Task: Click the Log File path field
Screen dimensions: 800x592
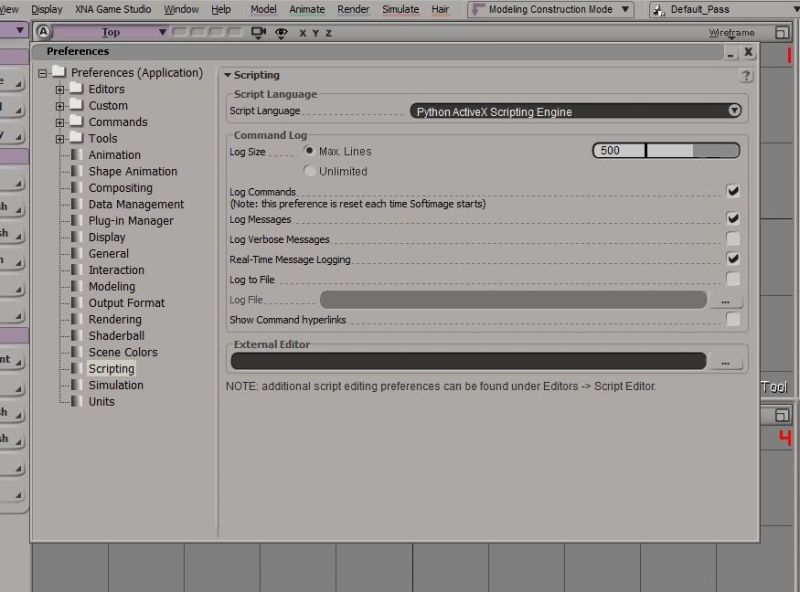Action: 513,300
